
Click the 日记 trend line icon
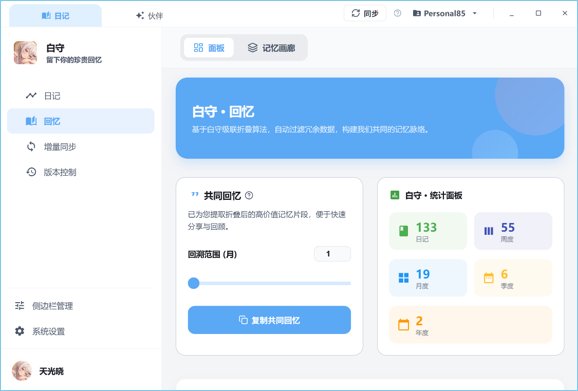(31, 96)
